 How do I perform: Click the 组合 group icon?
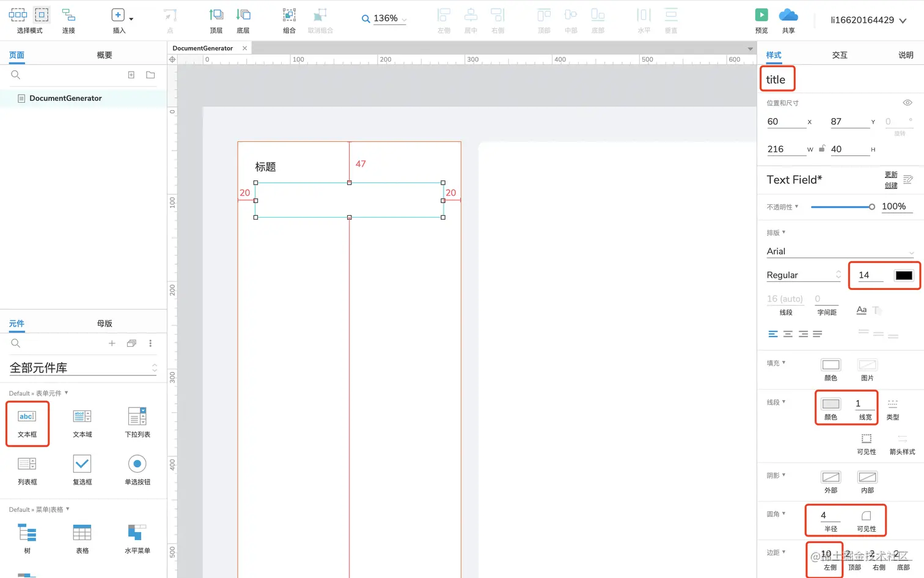[289, 15]
